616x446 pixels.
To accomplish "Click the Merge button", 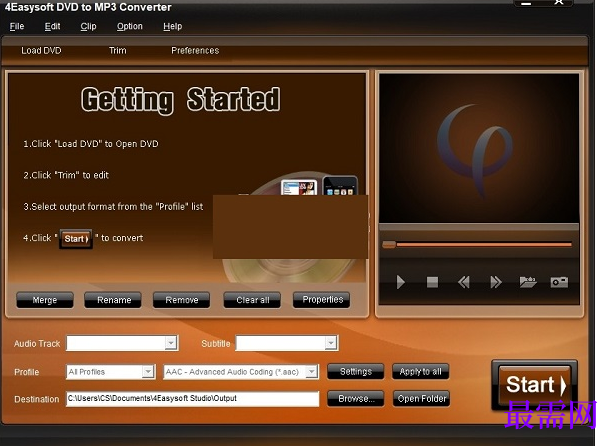I will tap(45, 300).
